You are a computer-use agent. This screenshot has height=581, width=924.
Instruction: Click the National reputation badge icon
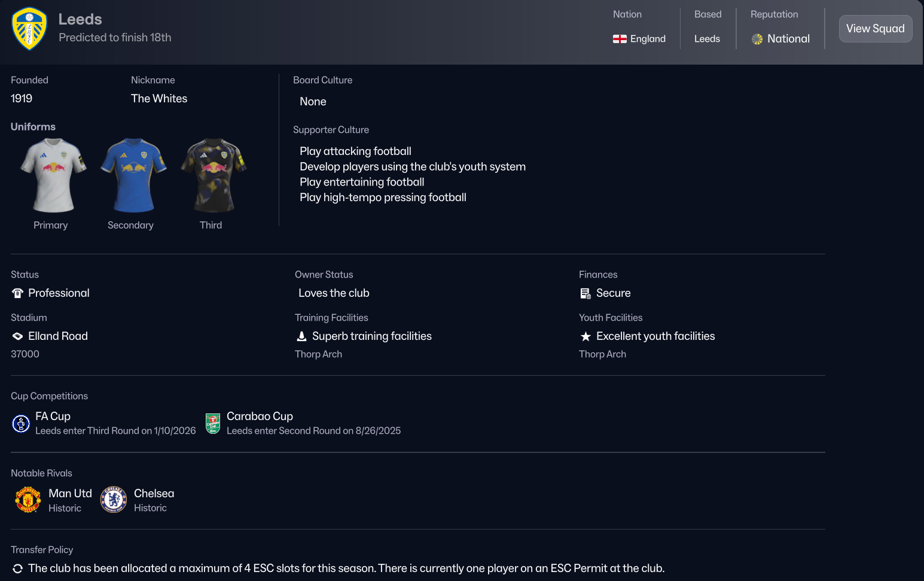click(757, 39)
